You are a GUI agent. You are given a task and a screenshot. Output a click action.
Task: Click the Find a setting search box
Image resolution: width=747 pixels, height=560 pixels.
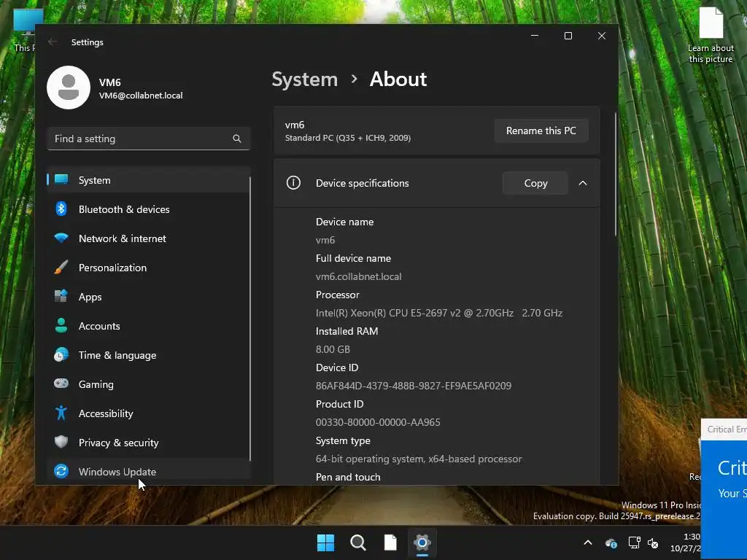(x=149, y=139)
